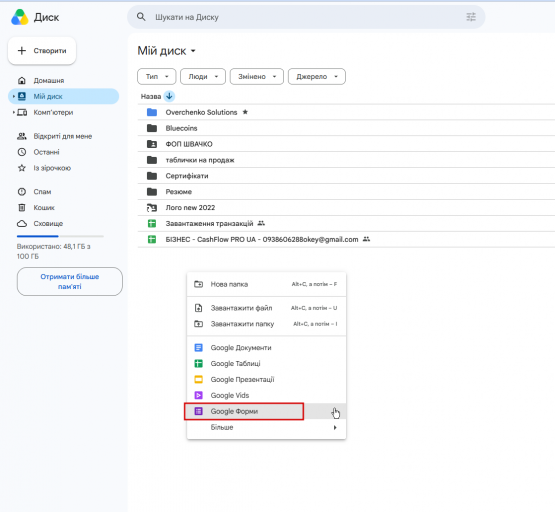Select Завантаження транзакцій file name
Image resolution: width=555 pixels, height=512 pixels.
(x=210, y=224)
